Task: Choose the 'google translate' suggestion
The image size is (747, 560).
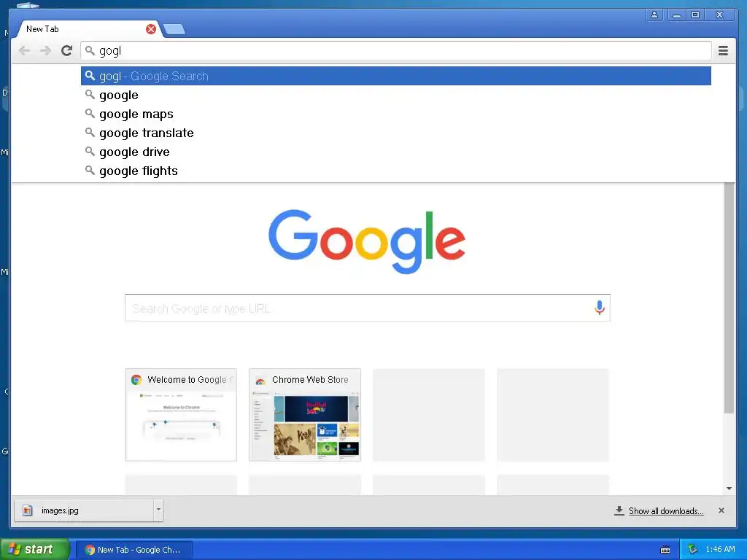Action: point(396,133)
